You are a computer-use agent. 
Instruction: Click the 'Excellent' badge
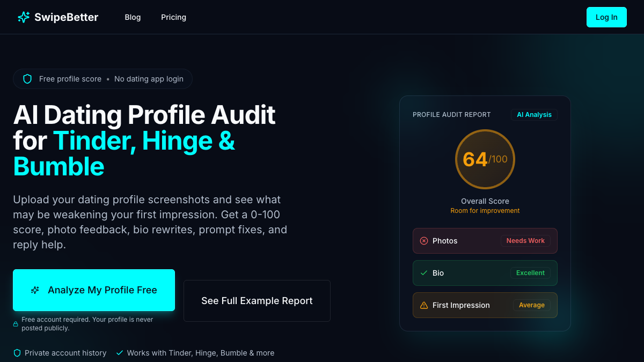(530, 273)
